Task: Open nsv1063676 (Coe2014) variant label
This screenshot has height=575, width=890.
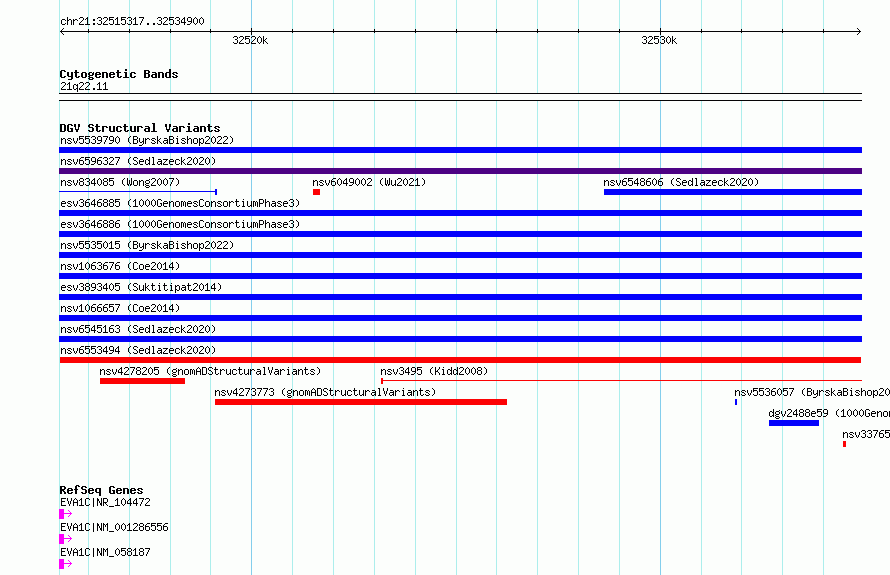Action: (120, 266)
